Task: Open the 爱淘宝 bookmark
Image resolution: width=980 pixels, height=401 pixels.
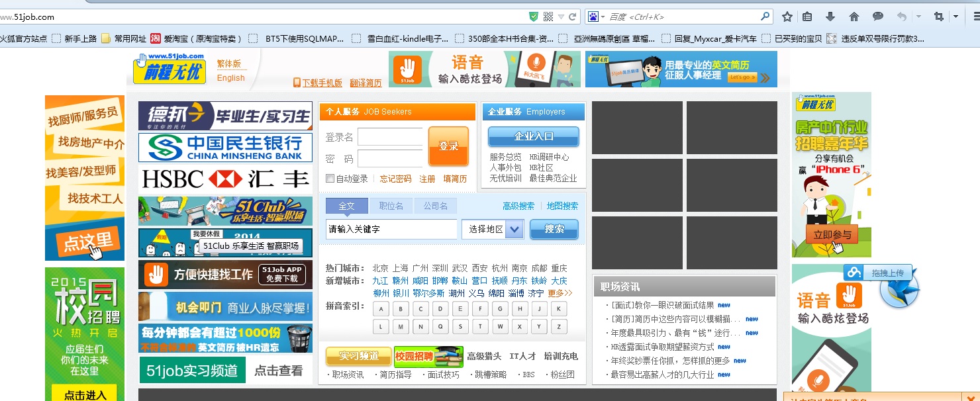Action: (x=197, y=38)
